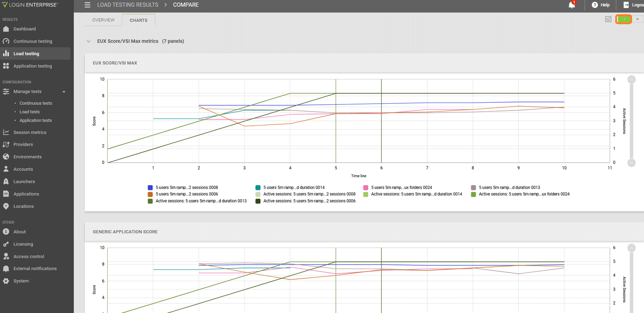The image size is (644, 313).
Task: Toggle 'Active sessions: 5 users 5m ramp...2 sessions 0008' legend
Action: coord(305,194)
